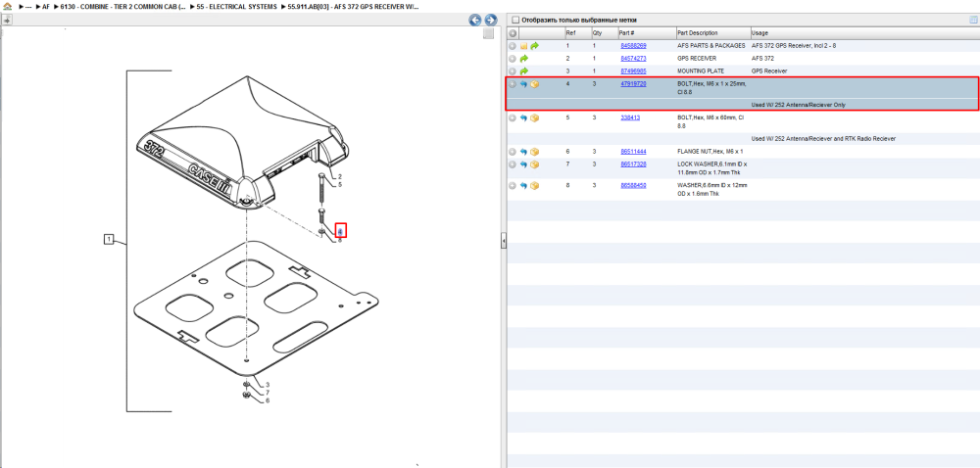Expand LOCK WASHER row with its plus icon
This screenshot has width=980, height=468.
click(513, 164)
